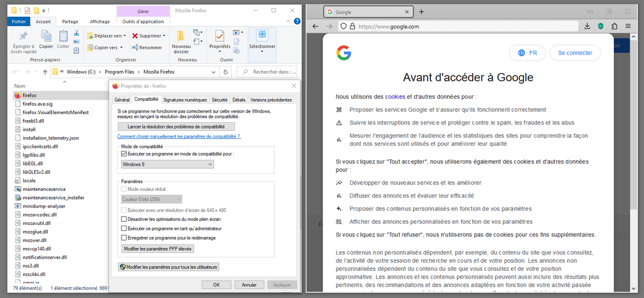Click Annuler in the properties dialog
644x298 pixels.
(249, 285)
